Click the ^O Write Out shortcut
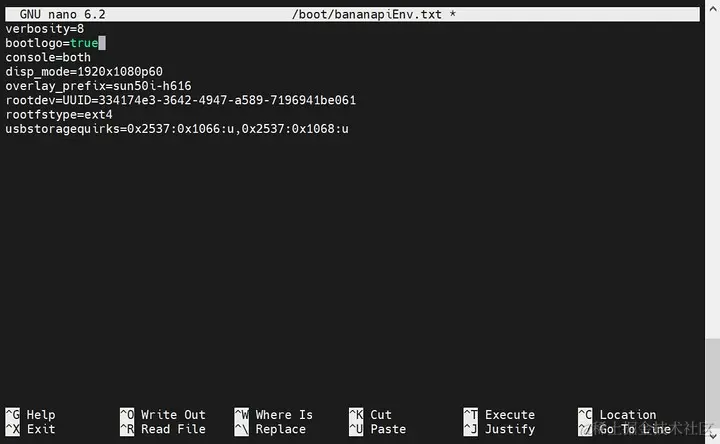The image size is (720, 444). (x=163, y=415)
